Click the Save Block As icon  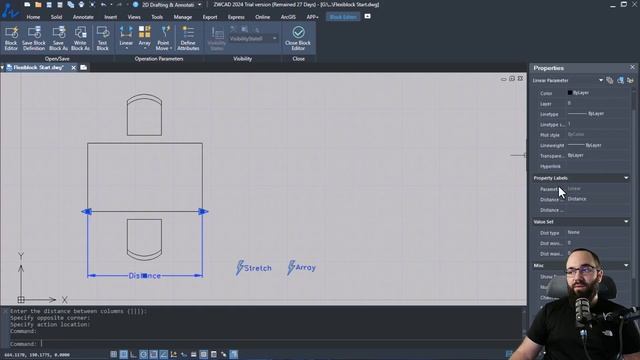(58, 33)
